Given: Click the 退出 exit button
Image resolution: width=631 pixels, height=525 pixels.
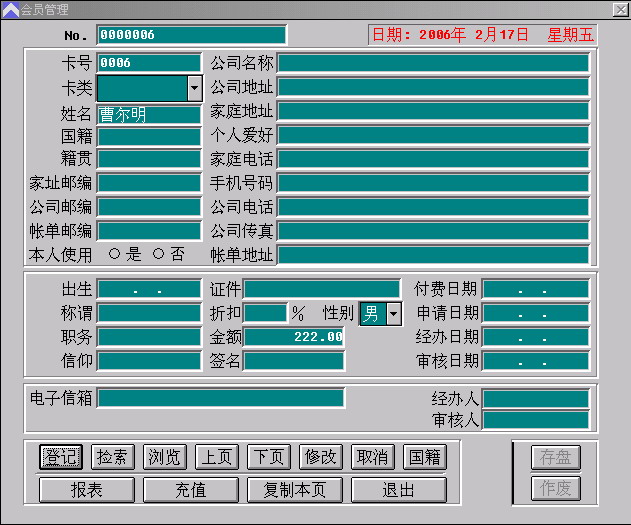Looking at the screenshot, I should coord(398,490).
